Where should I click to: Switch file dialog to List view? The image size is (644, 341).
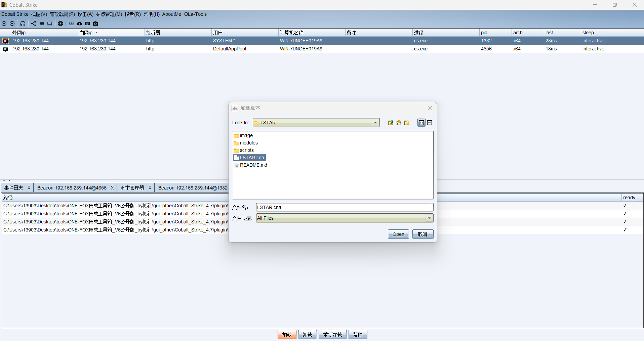421,123
